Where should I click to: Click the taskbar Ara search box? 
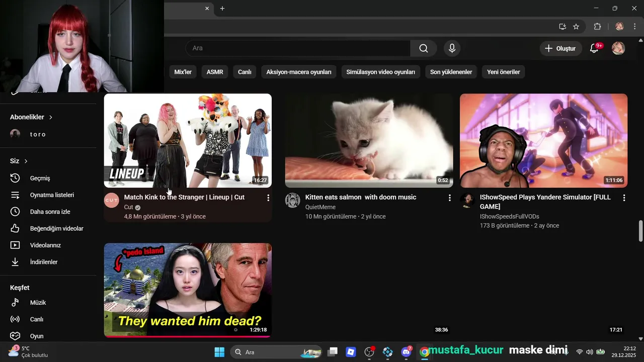tap(276, 352)
